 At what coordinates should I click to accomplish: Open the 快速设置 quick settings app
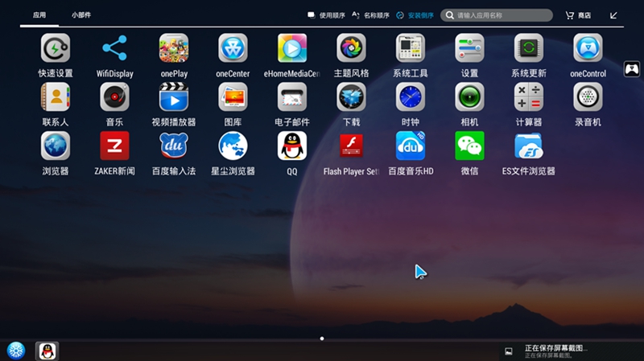tap(56, 48)
